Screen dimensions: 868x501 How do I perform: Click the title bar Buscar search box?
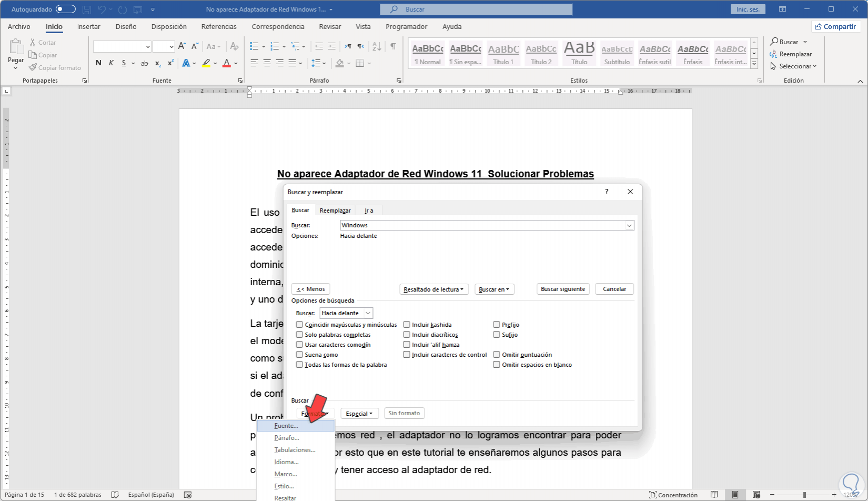[476, 9]
